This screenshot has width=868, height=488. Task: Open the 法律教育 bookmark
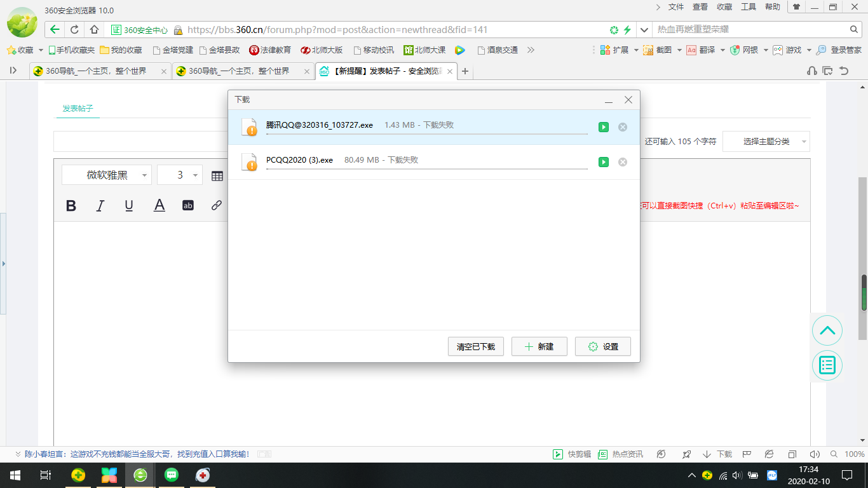click(x=270, y=50)
